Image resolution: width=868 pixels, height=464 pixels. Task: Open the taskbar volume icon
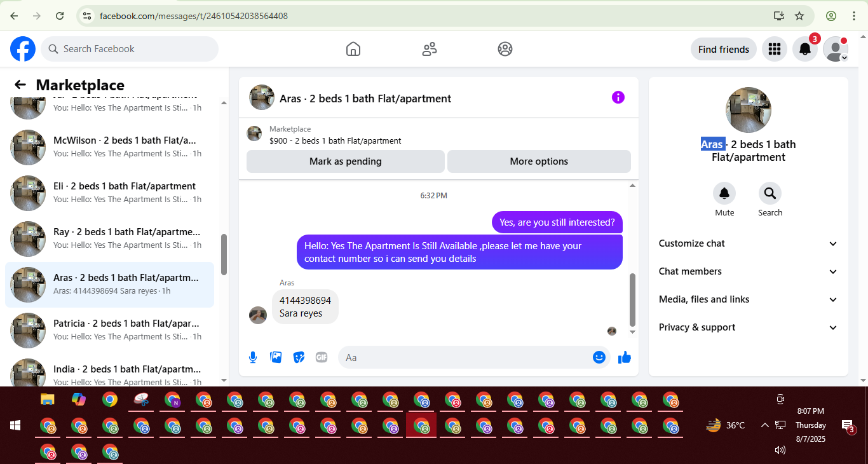pos(780,450)
